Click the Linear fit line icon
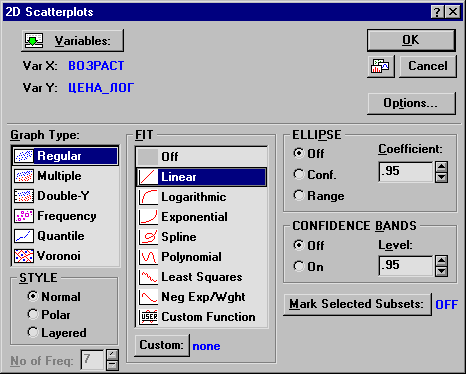This screenshot has width=466, height=374. tap(148, 177)
